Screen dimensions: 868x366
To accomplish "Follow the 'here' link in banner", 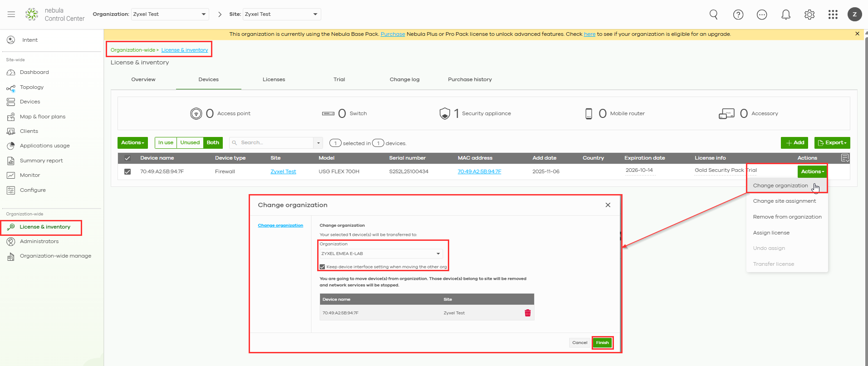I will [589, 34].
